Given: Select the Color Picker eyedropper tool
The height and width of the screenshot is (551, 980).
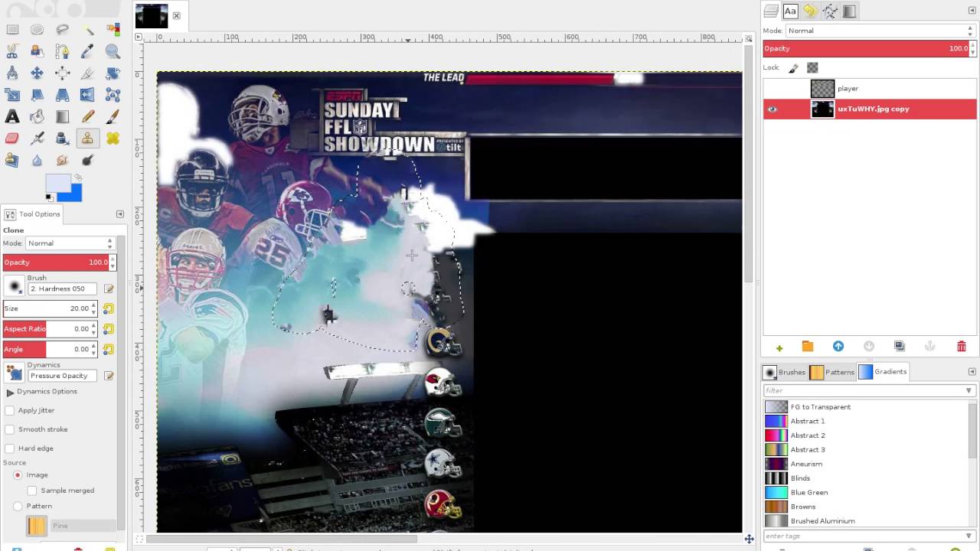Looking at the screenshot, I should pyautogui.click(x=87, y=52).
